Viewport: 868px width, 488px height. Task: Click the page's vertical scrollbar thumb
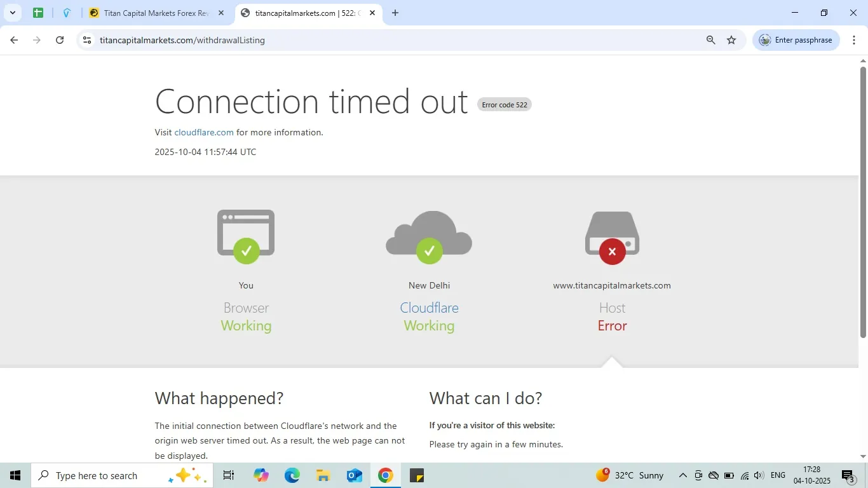coord(863,201)
